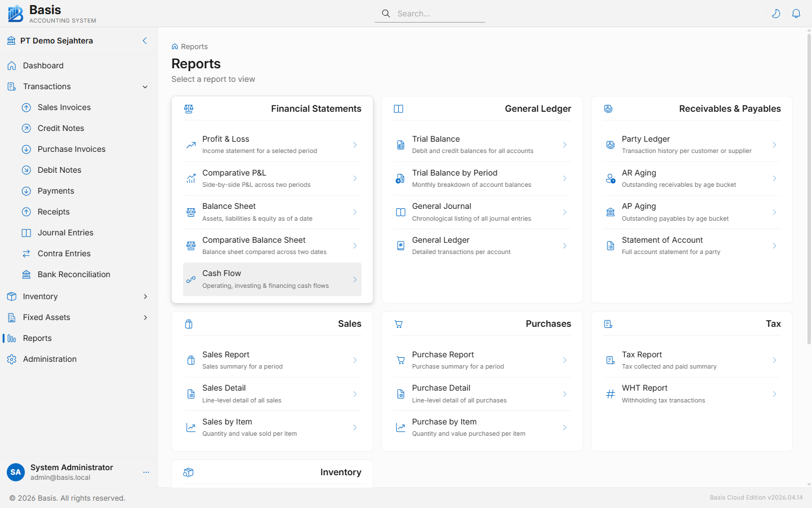Click the notification bell icon
The width and height of the screenshot is (812, 508).
796,13
